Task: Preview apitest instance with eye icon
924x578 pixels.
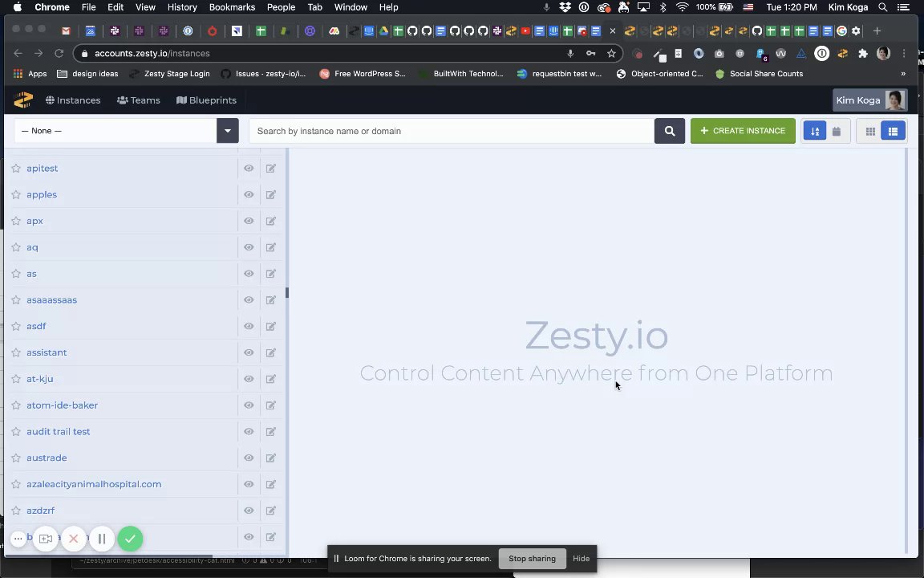Action: (249, 168)
